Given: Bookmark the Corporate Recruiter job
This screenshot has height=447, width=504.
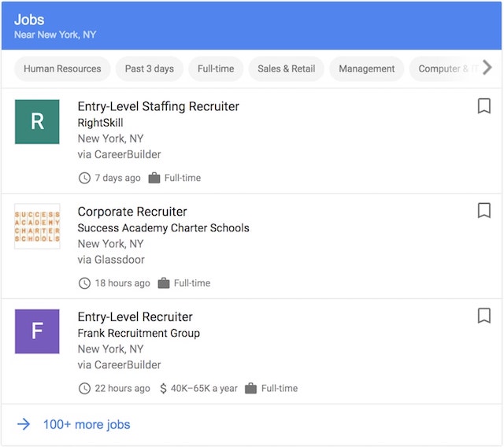Looking at the screenshot, I should coord(484,211).
